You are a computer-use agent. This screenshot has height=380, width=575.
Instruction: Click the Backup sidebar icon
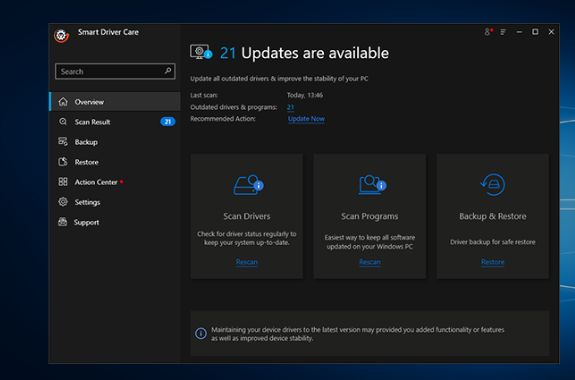[x=63, y=142]
